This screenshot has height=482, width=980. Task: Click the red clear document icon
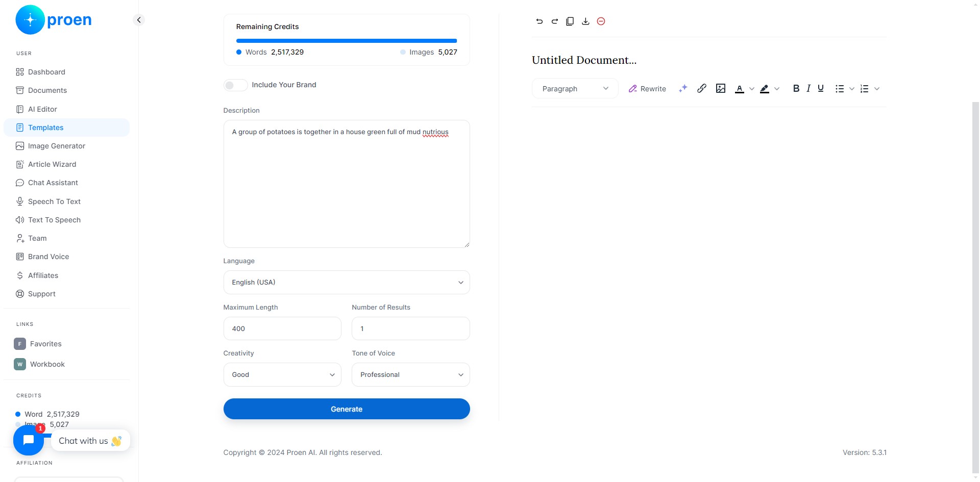pos(601,21)
